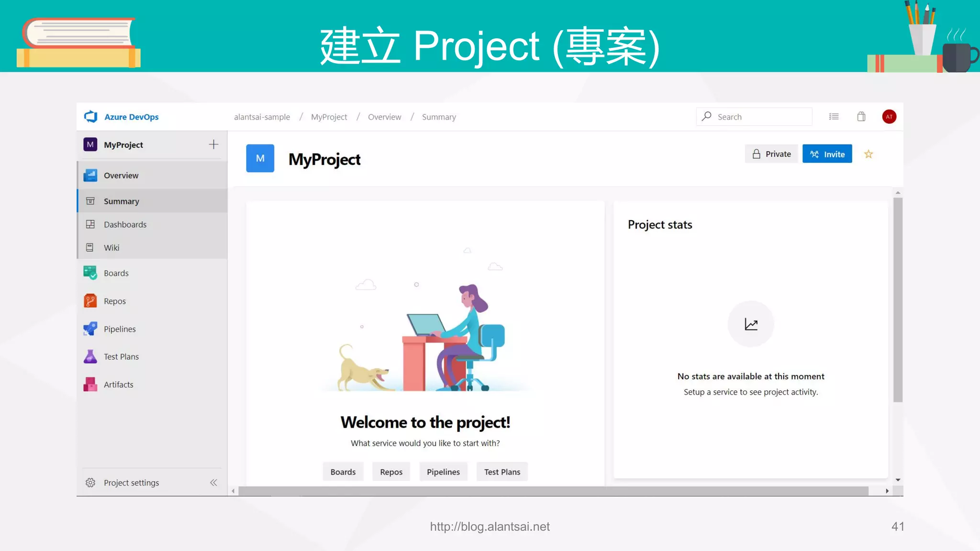Open the Summary page in sidebar

[x=152, y=201]
